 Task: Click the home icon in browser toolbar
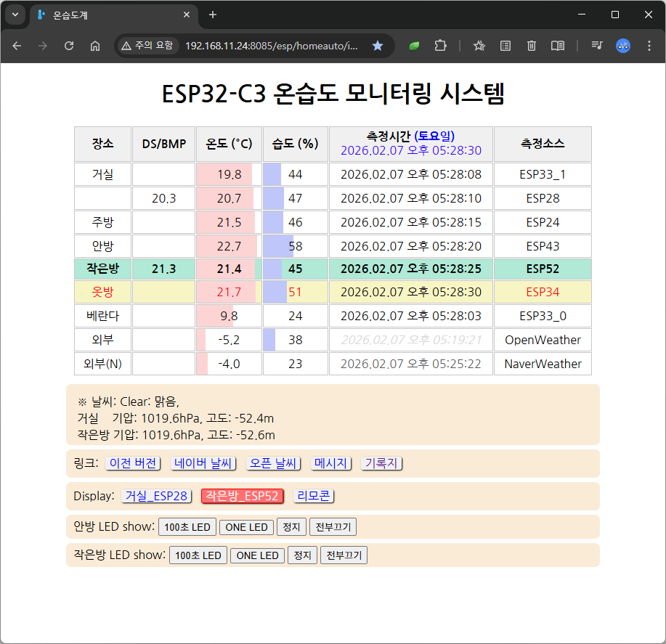[95, 46]
